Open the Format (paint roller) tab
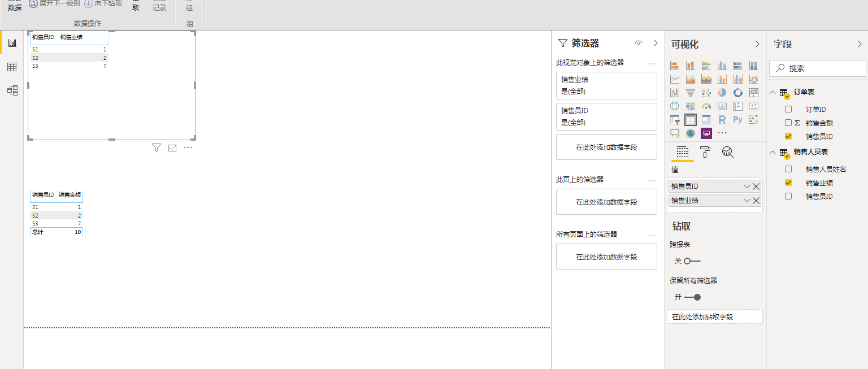868x369 pixels. (705, 152)
